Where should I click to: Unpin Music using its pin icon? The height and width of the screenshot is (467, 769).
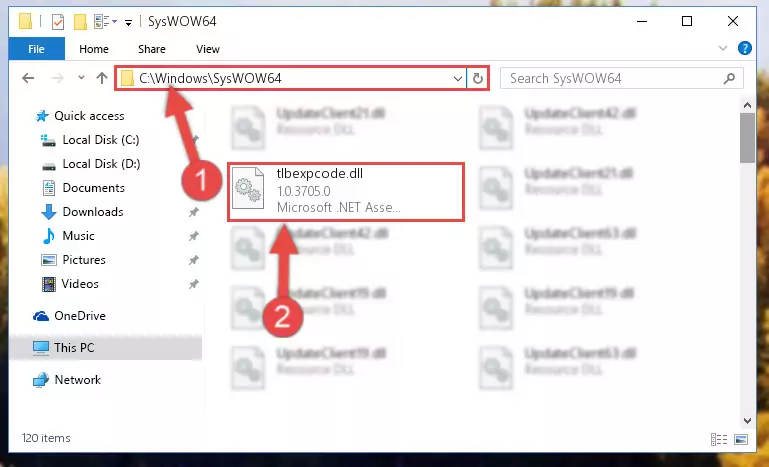(194, 236)
